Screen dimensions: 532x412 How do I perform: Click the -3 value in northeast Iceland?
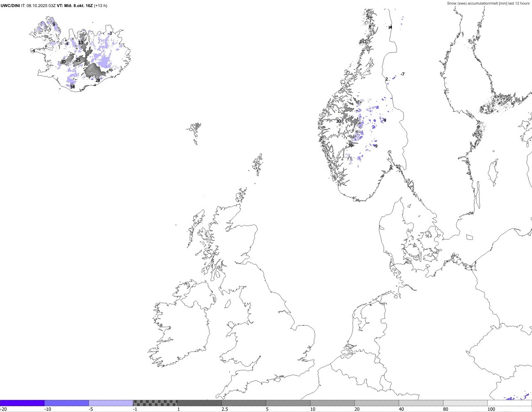click(x=110, y=33)
